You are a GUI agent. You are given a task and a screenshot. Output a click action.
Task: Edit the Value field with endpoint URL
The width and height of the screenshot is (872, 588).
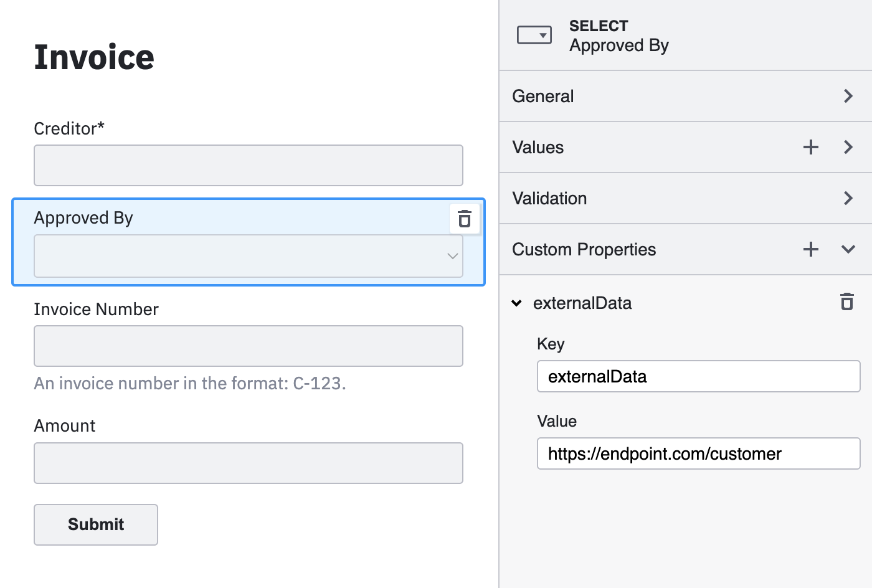click(698, 453)
